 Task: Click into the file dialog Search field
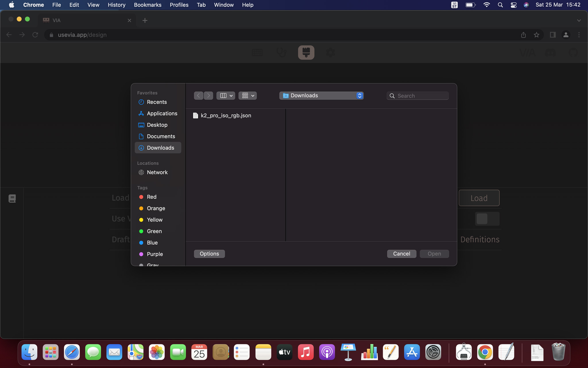[x=421, y=96]
